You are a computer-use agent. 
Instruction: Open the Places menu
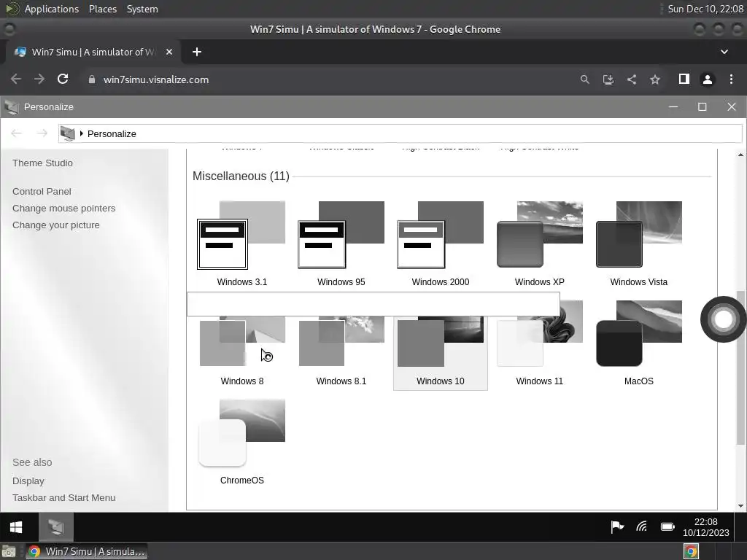[102, 9]
